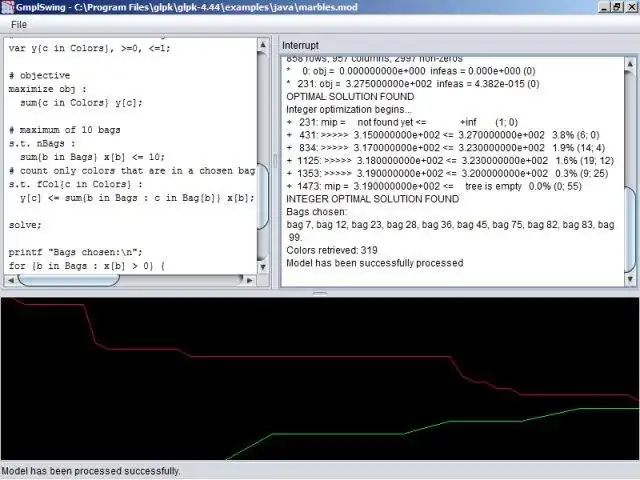Click 'INTEGER OPTIMAL SOLUTION FOUND' output line
Image resolution: width=640 pixels, height=480 pixels.
tap(373, 199)
